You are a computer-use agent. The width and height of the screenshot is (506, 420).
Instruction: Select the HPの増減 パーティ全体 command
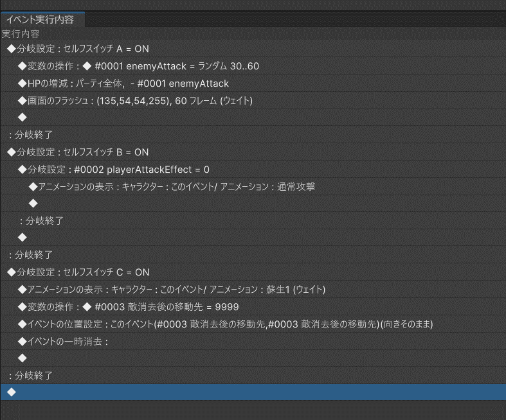123,83
